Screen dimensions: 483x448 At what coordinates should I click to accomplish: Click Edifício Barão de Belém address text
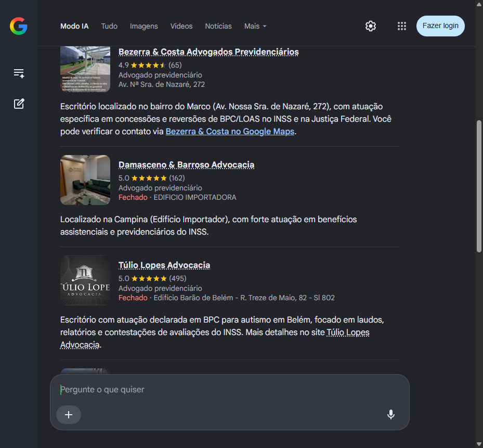coord(244,298)
